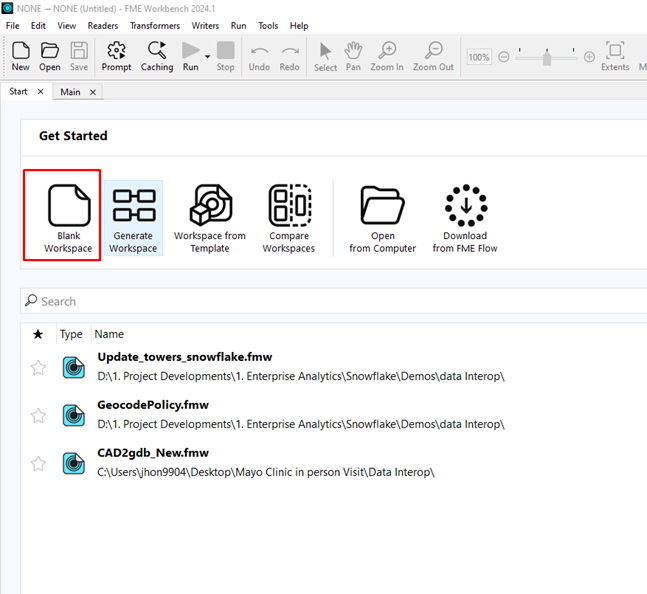The height and width of the screenshot is (594, 647).
Task: Click the 100% zoom percentage field
Action: point(479,57)
